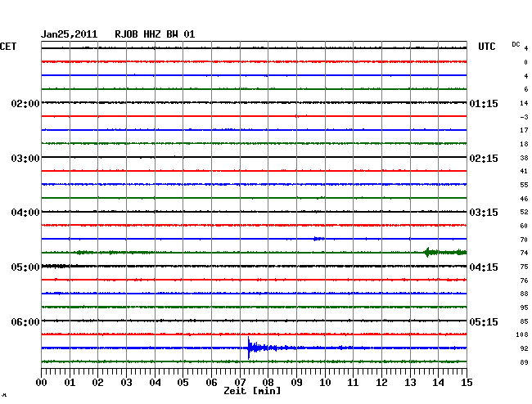
Task: Click the DC value "18"
Action: tap(524, 144)
